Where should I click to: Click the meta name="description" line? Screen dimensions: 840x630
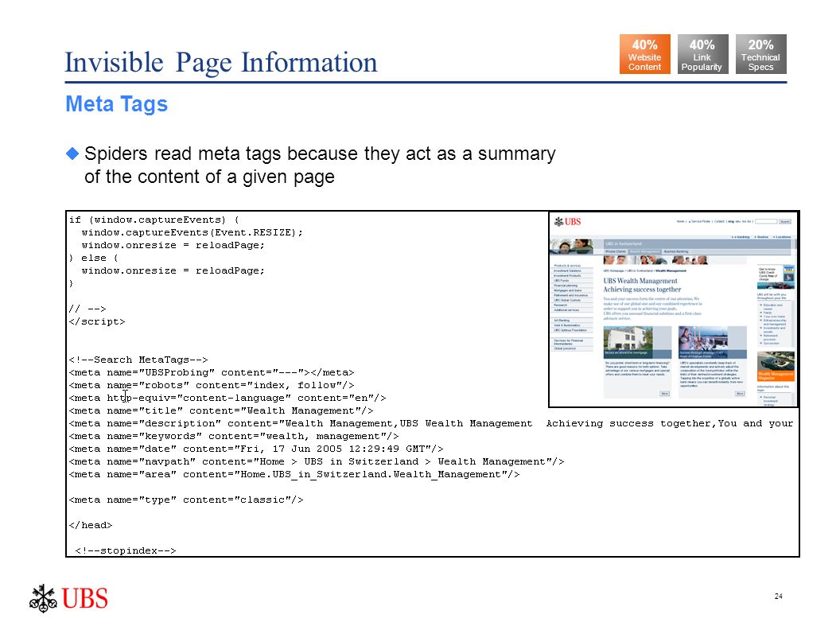click(431, 423)
